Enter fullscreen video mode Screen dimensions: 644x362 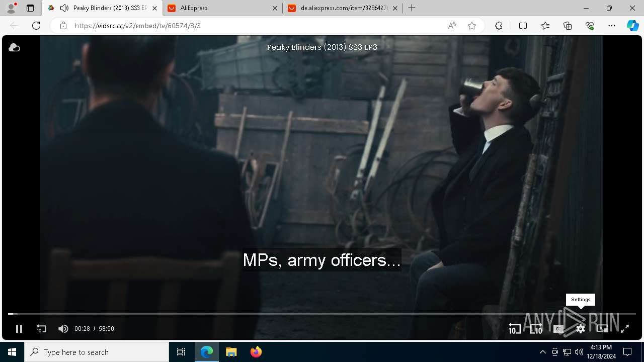(x=625, y=329)
